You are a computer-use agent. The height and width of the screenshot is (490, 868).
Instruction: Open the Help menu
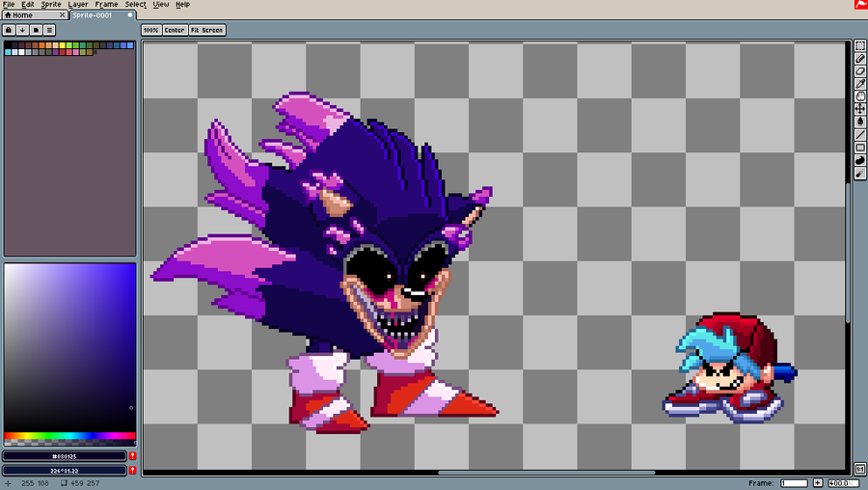pos(182,5)
